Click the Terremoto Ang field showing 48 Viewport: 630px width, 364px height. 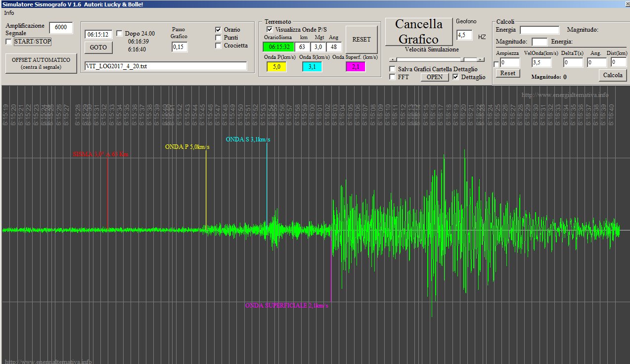(x=334, y=47)
